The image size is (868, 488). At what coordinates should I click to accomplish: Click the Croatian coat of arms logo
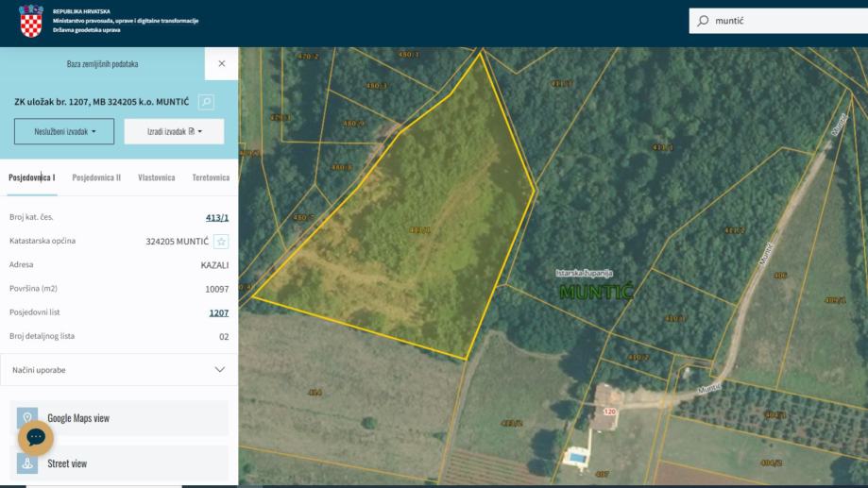coord(31,21)
